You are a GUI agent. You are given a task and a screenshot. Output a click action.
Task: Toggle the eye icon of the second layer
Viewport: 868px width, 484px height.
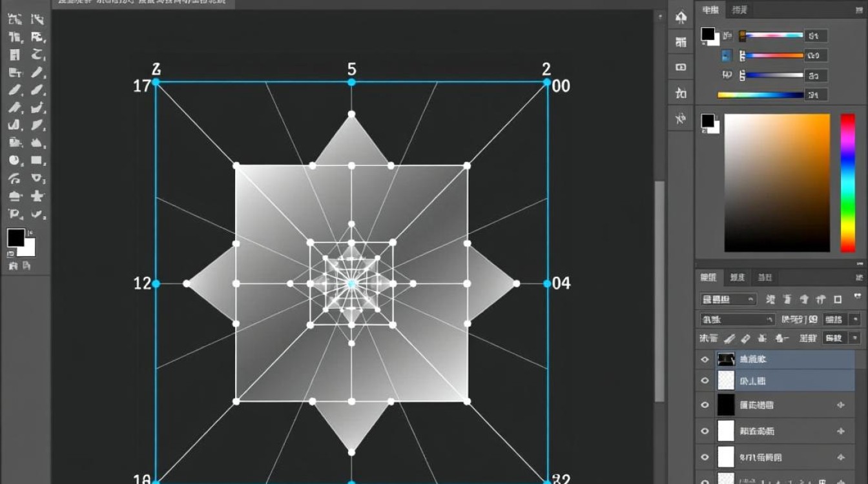click(x=705, y=381)
